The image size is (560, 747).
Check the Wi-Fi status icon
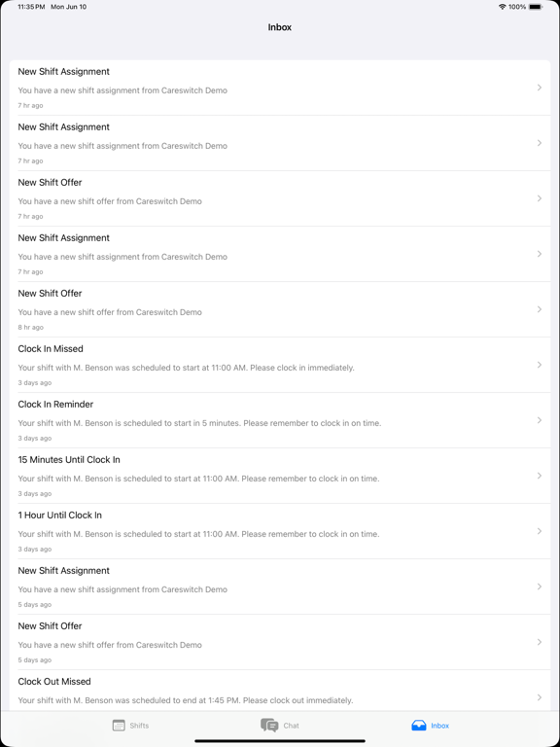(502, 7)
